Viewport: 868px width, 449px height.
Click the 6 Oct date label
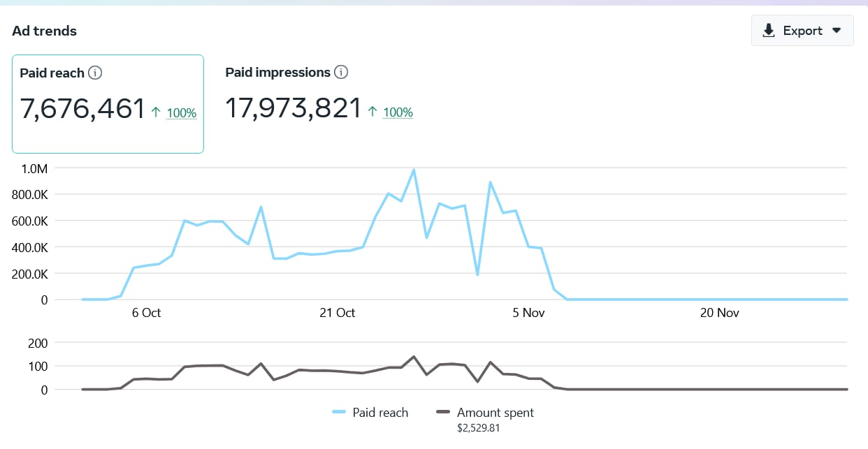[146, 313]
